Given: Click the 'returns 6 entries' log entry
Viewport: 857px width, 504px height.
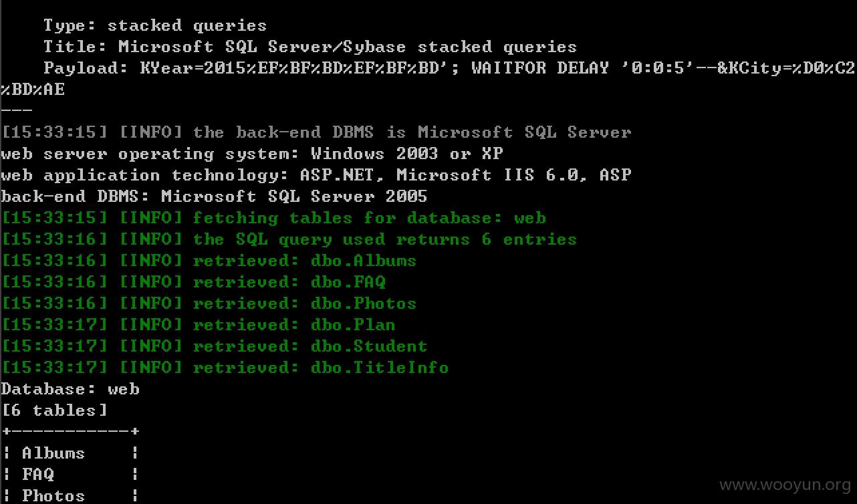Looking at the screenshot, I should tap(289, 239).
